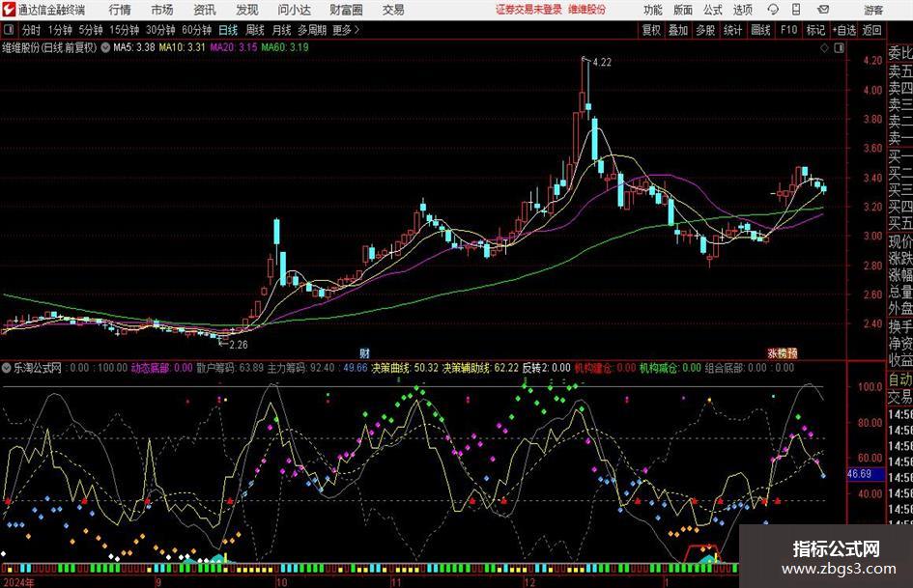
Task: Toggle the left panel icon beside 分时
Action: click(8, 30)
